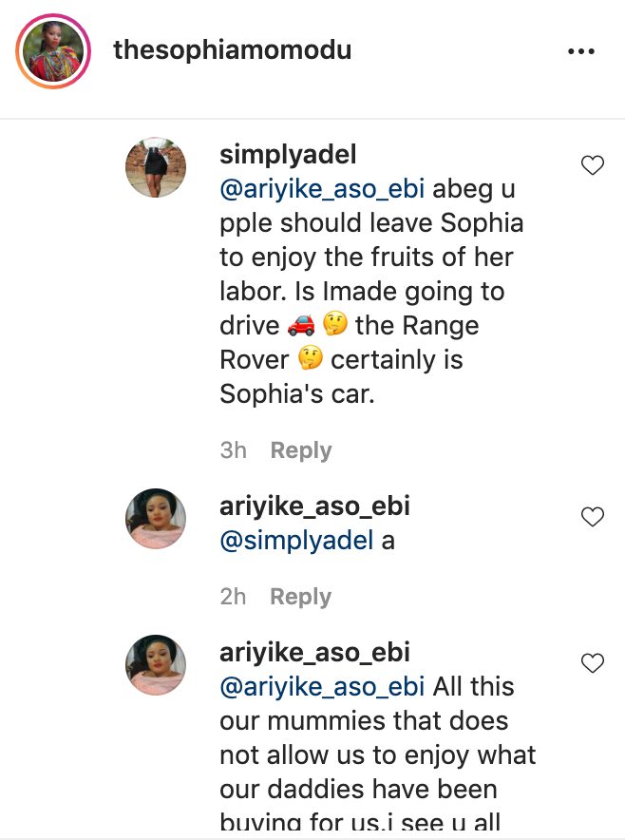Follow the @simplyadel mention link

coord(296,541)
